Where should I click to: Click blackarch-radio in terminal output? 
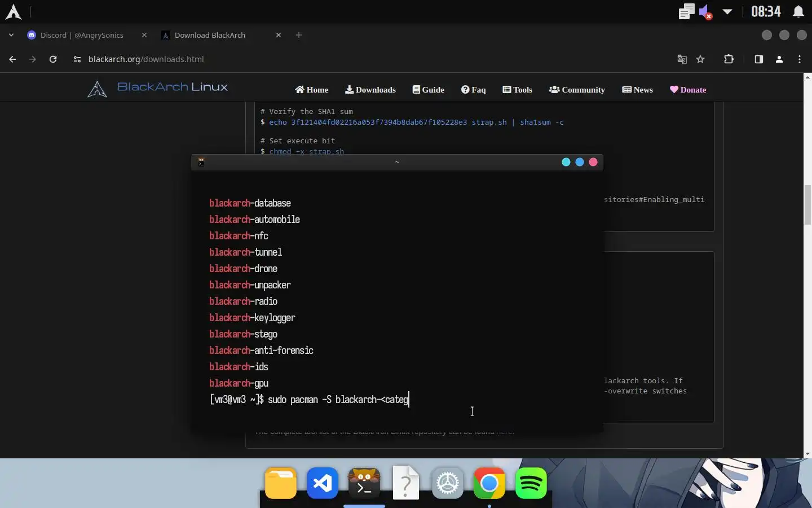tap(243, 301)
